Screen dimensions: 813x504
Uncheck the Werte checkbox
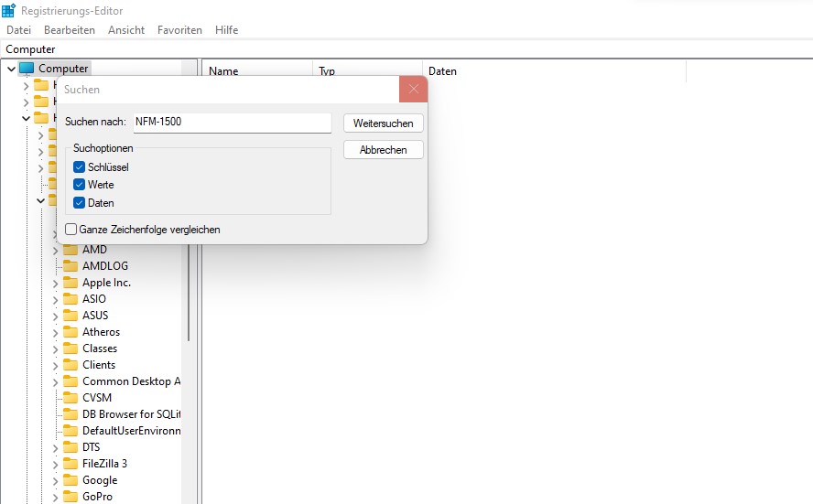point(79,185)
